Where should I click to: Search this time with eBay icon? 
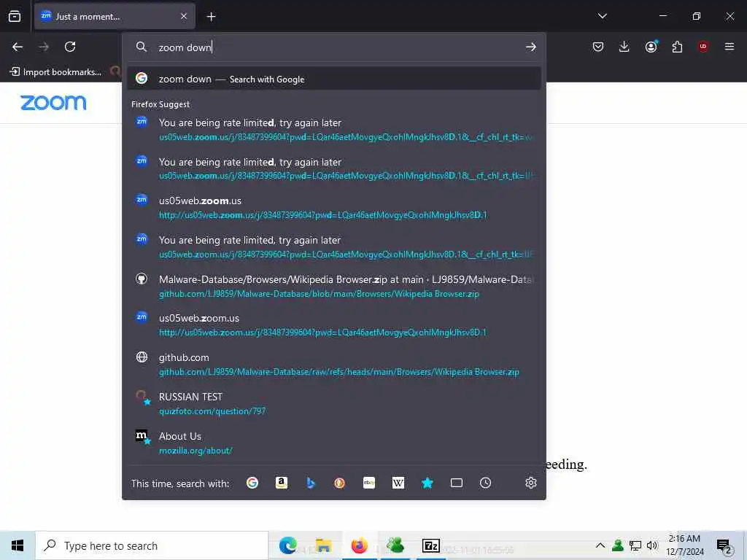click(368, 483)
